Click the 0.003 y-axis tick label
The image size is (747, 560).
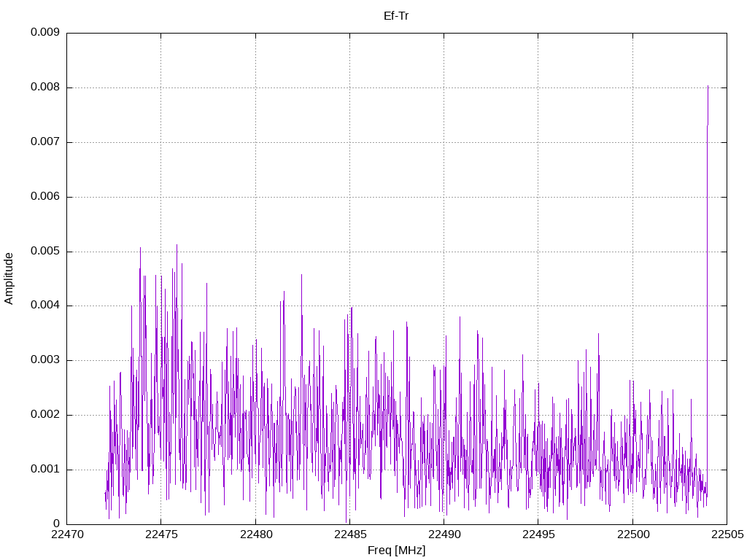(44, 360)
